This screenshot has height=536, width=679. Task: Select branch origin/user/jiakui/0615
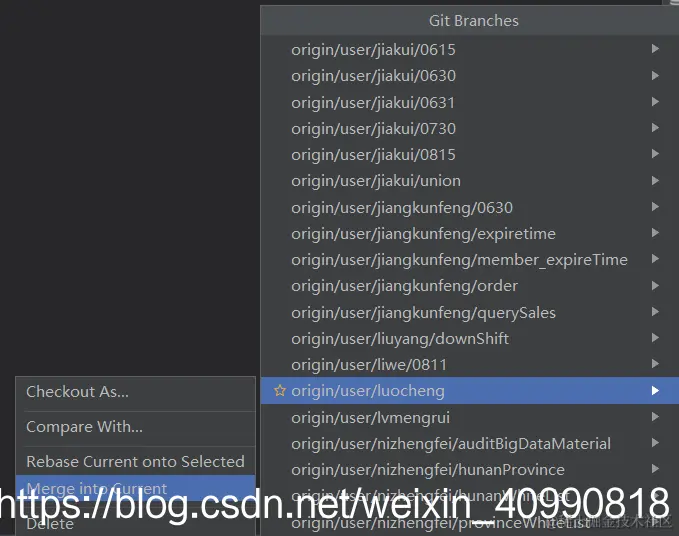point(470,49)
